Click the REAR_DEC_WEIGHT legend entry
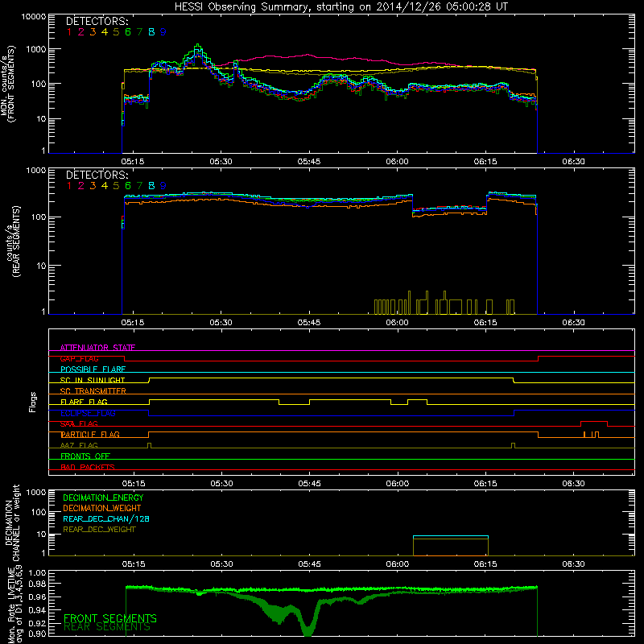The height and width of the screenshot is (644, 644). coord(99,530)
